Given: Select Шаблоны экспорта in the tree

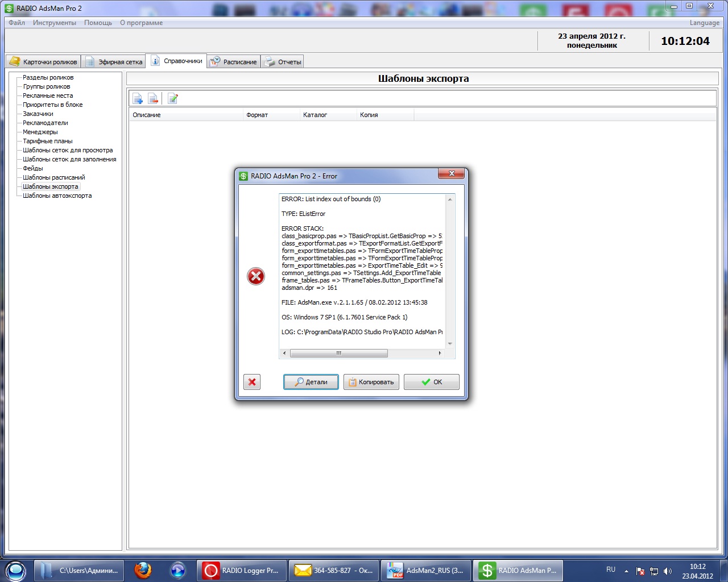Looking at the screenshot, I should click(x=51, y=186).
